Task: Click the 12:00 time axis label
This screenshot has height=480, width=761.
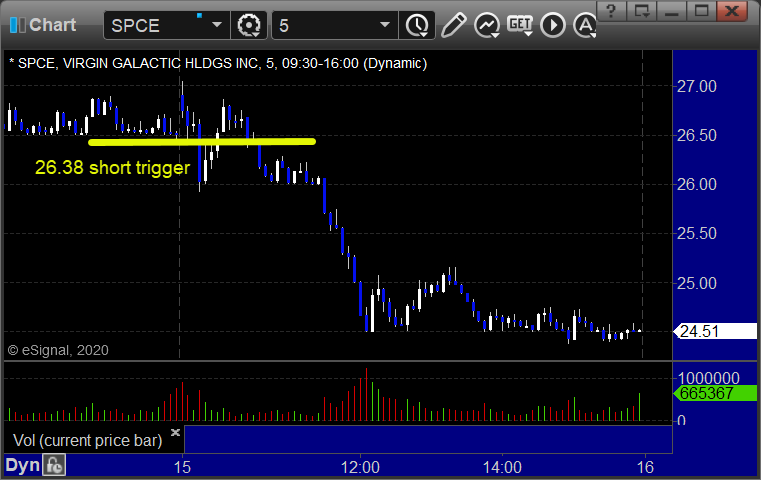Action: [360, 467]
